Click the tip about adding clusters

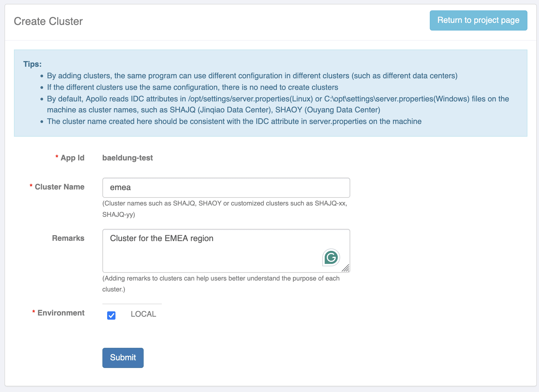pyautogui.click(x=252, y=76)
